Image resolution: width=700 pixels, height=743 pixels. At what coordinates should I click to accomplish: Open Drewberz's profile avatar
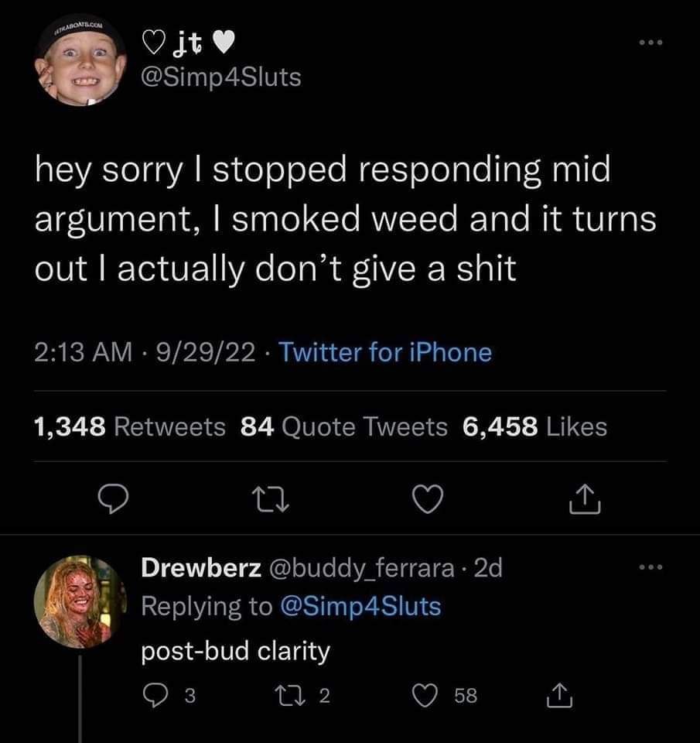tap(75, 600)
